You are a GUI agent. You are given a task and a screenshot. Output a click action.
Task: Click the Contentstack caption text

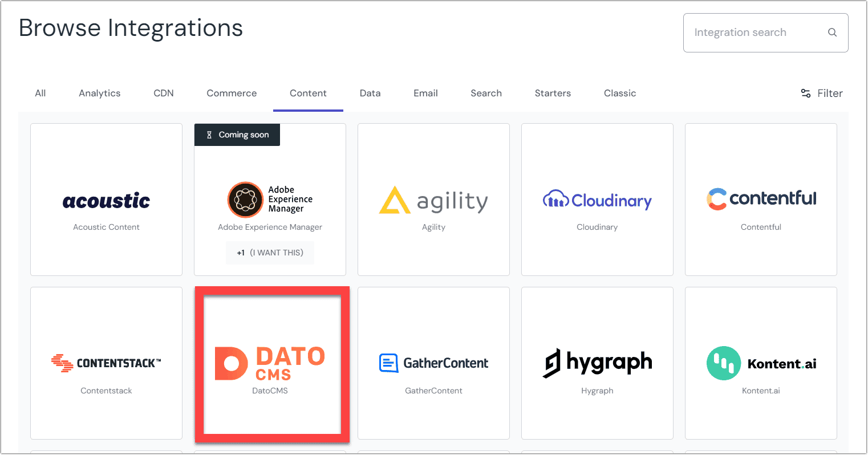tap(106, 391)
